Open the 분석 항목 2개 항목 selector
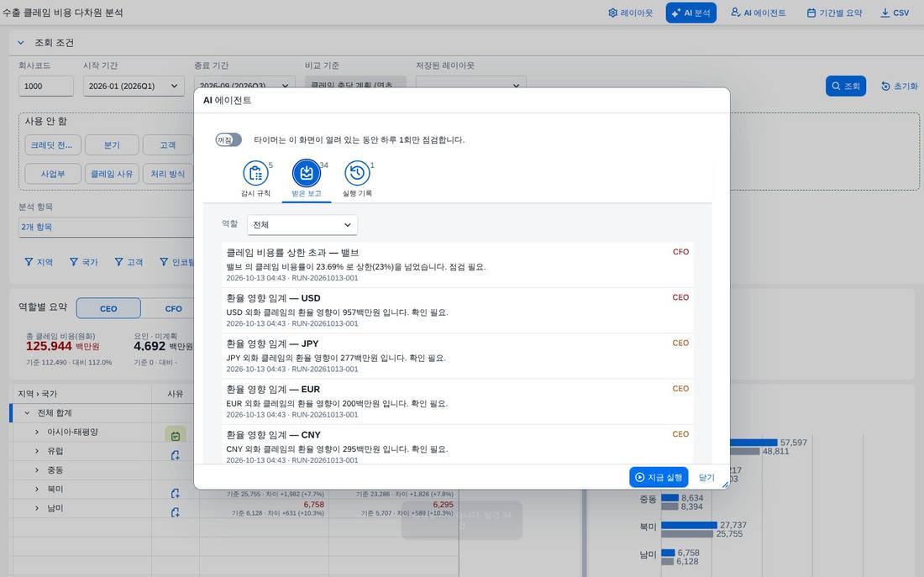Viewport: 924px width, 577px height. click(106, 227)
